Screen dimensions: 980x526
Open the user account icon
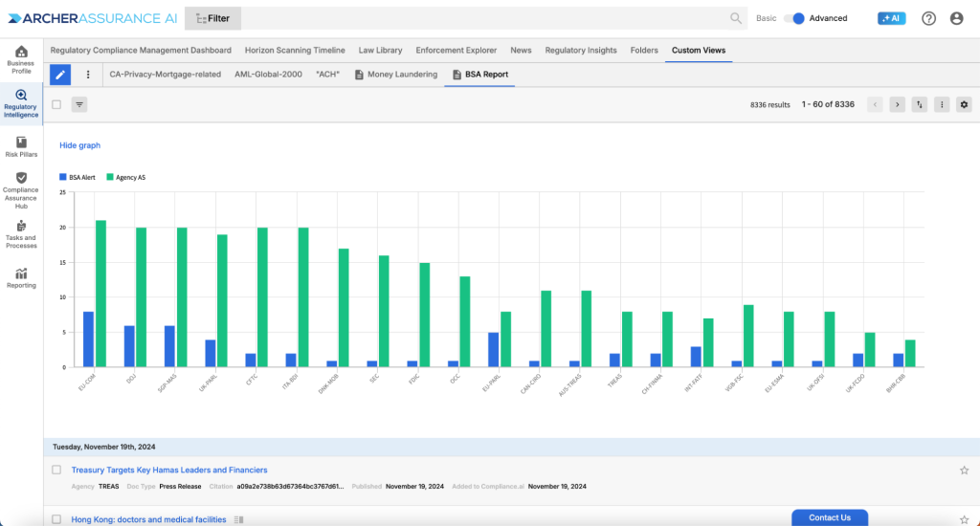pos(956,18)
